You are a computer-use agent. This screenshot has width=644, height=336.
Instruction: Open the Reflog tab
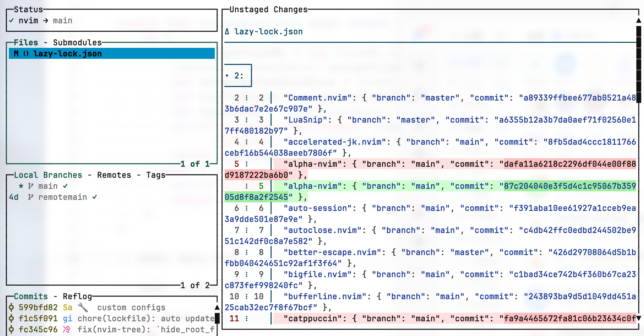[77, 296]
